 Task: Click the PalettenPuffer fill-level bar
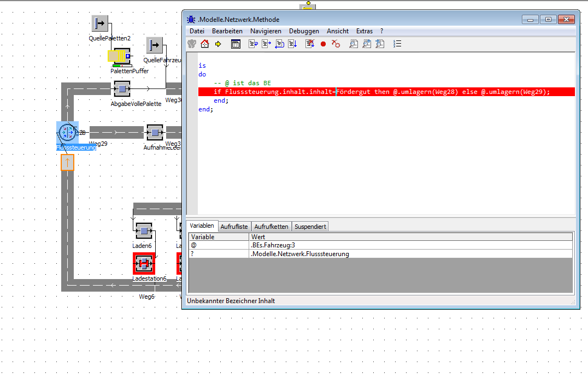122,66
